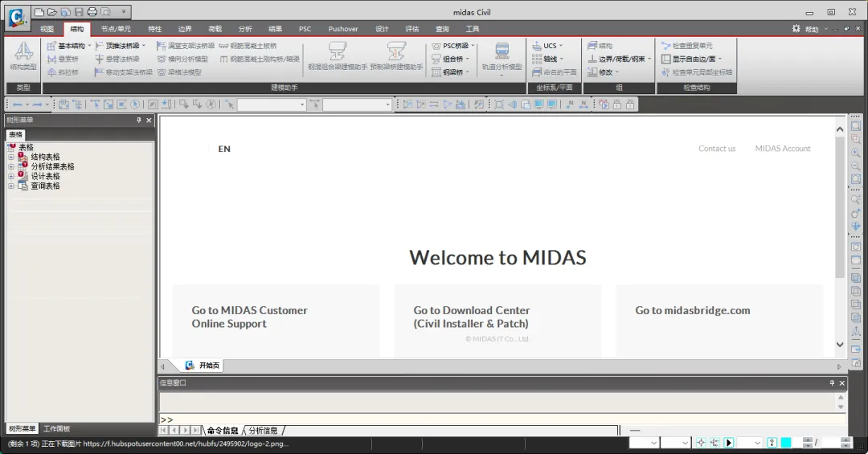
Task: Switch to the 节点/单元 ribbon tab
Action: click(116, 29)
